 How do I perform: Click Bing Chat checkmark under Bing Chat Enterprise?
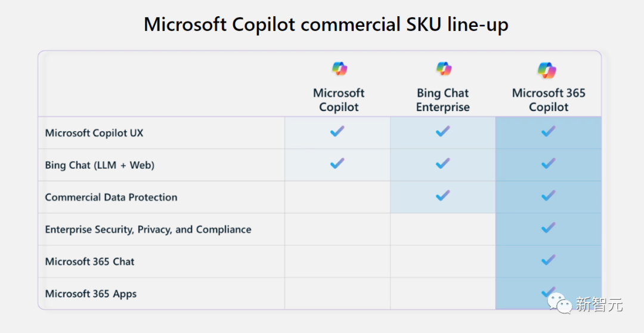pos(442,163)
